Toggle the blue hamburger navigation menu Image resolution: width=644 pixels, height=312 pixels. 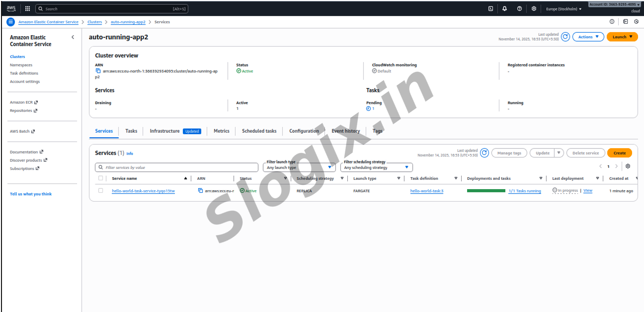point(10,22)
